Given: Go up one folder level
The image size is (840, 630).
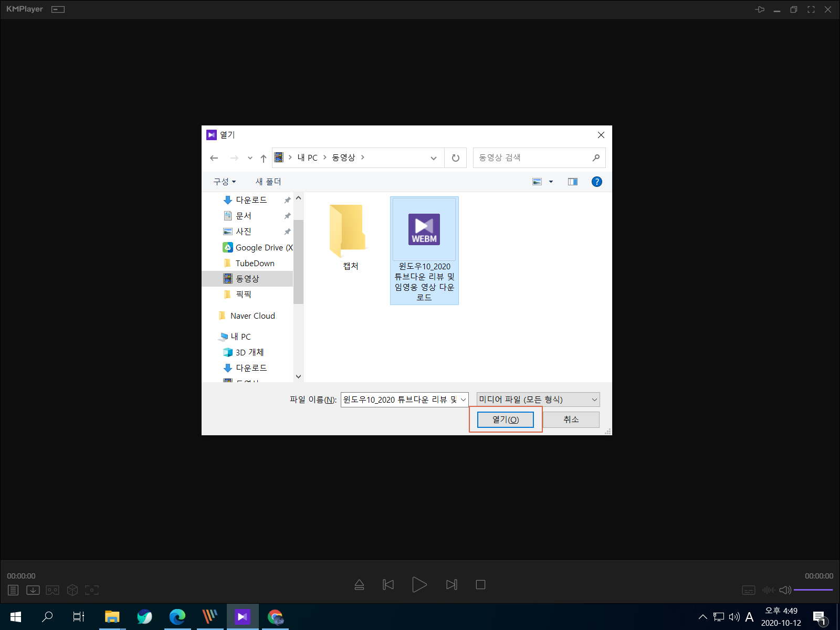Looking at the screenshot, I should 264,158.
